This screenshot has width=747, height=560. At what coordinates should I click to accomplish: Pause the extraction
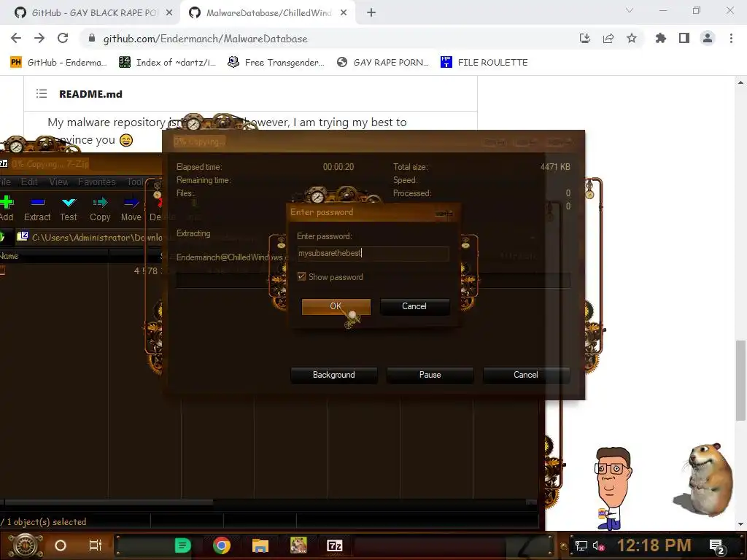430,375
